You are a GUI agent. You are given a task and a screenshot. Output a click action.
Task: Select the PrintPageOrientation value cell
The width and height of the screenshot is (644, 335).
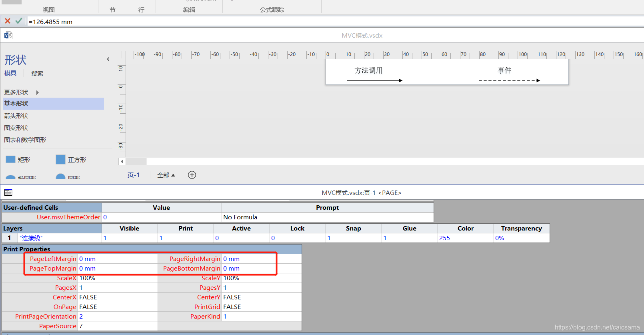pos(118,316)
